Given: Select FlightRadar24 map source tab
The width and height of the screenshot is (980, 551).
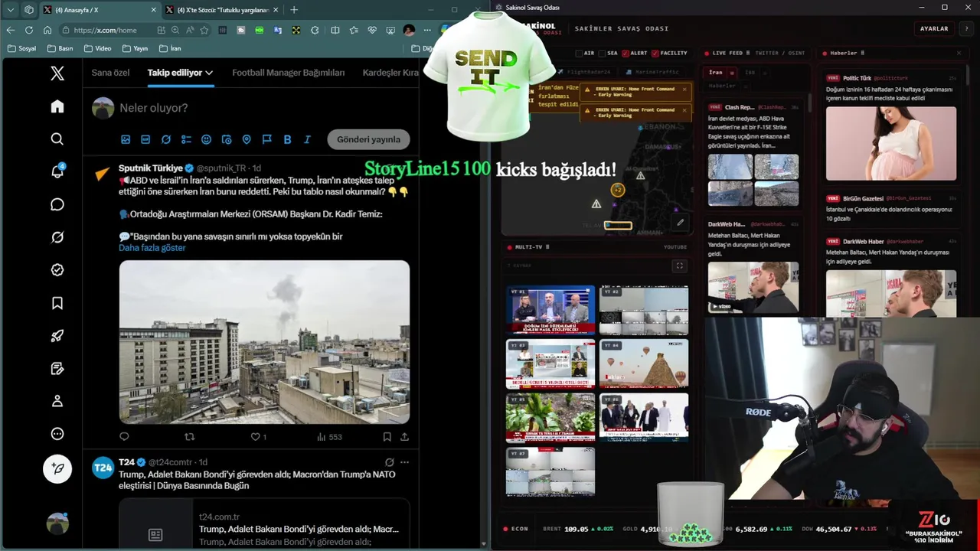Looking at the screenshot, I should coord(585,72).
